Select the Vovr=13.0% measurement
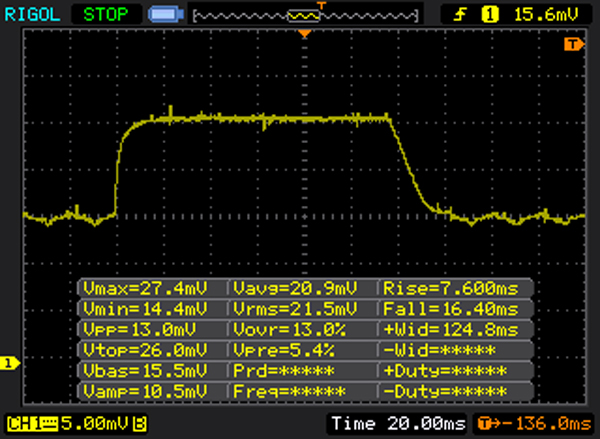This screenshot has height=439, width=600. click(x=290, y=329)
